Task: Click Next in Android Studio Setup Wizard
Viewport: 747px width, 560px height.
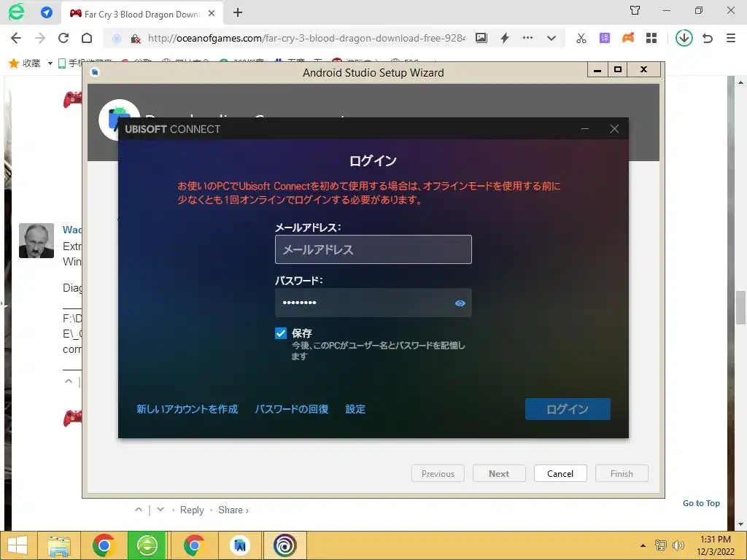Action: [499, 473]
